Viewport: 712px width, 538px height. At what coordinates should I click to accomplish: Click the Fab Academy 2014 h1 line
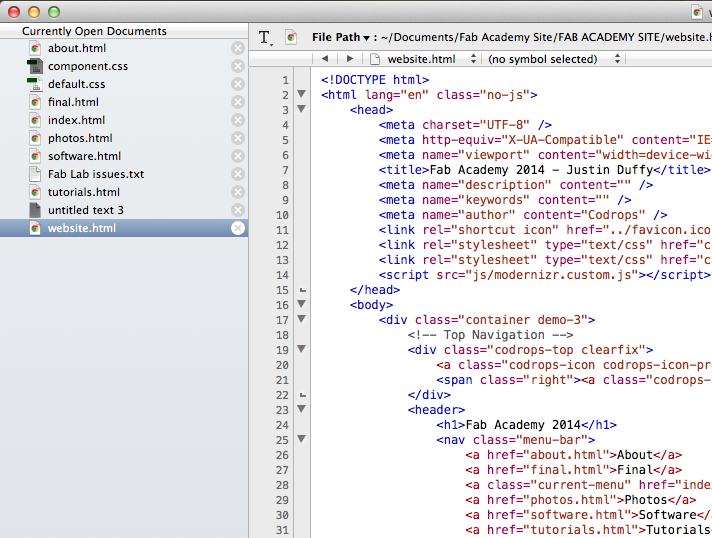(526, 425)
